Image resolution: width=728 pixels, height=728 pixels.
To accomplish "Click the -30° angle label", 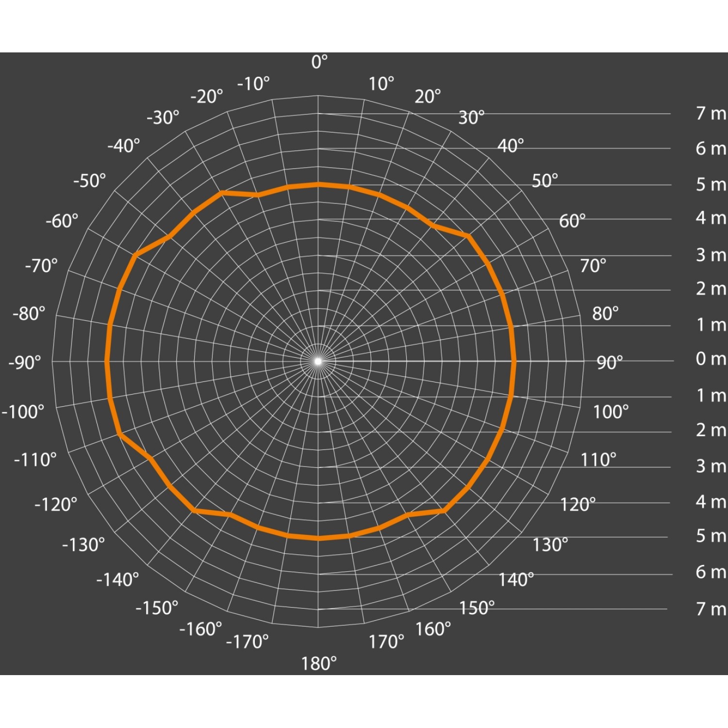I will (x=163, y=117).
